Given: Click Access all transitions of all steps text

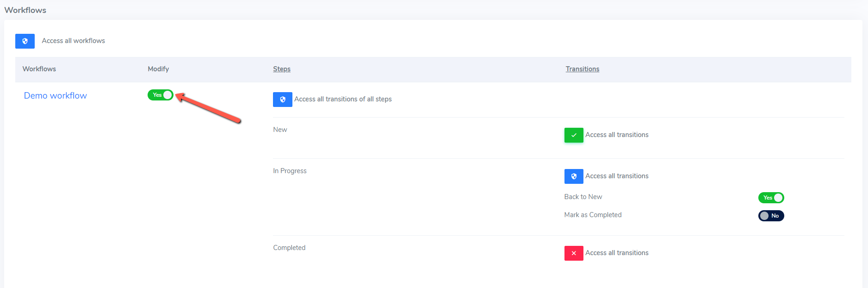Looking at the screenshot, I should pos(343,99).
